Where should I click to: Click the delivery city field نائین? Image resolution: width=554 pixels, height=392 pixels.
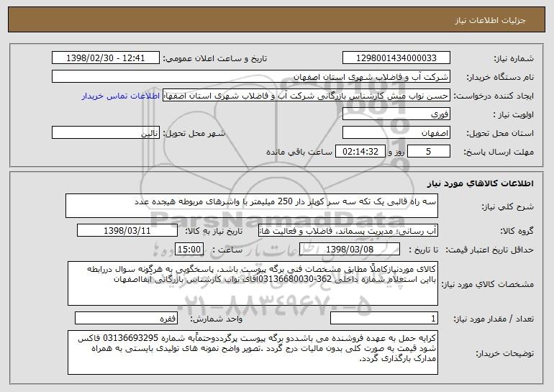point(106,133)
